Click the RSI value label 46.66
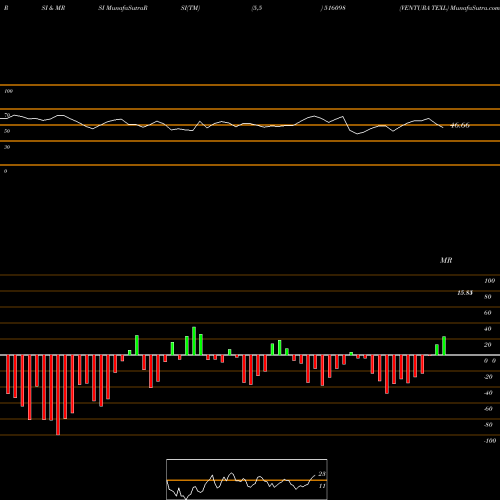Viewport: 500px width, 500px height. point(460,125)
